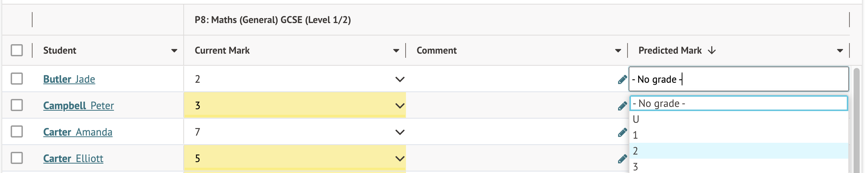Expand Carter Elliott's Current Mark dropdown
Screen dimensions: 868x173
point(400,159)
